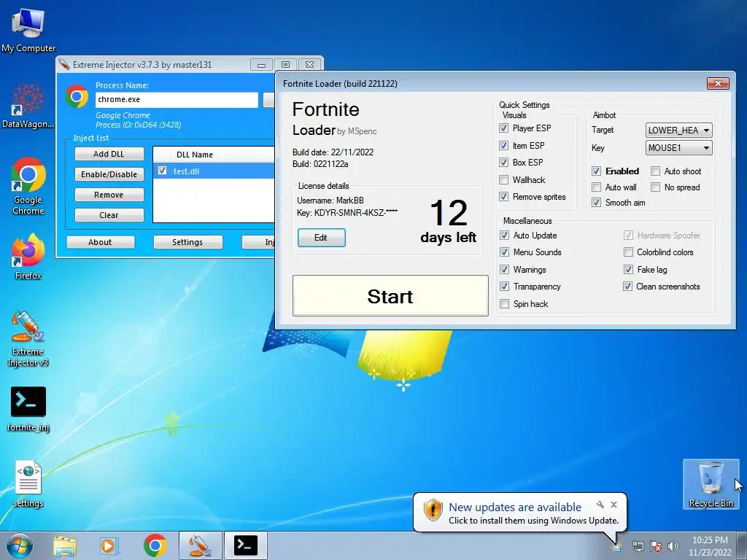The width and height of the screenshot is (747, 560).
Task: Open the DataWagon desktop shortcut
Action: 28,106
